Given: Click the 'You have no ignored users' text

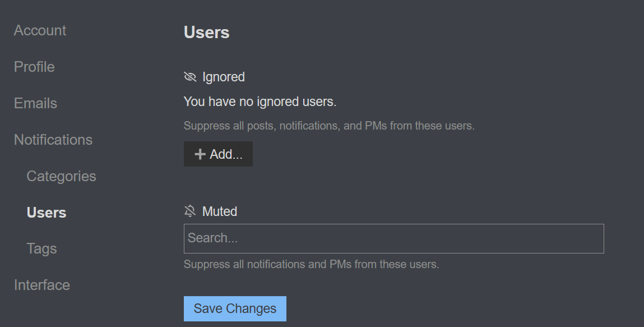Looking at the screenshot, I should [x=260, y=102].
